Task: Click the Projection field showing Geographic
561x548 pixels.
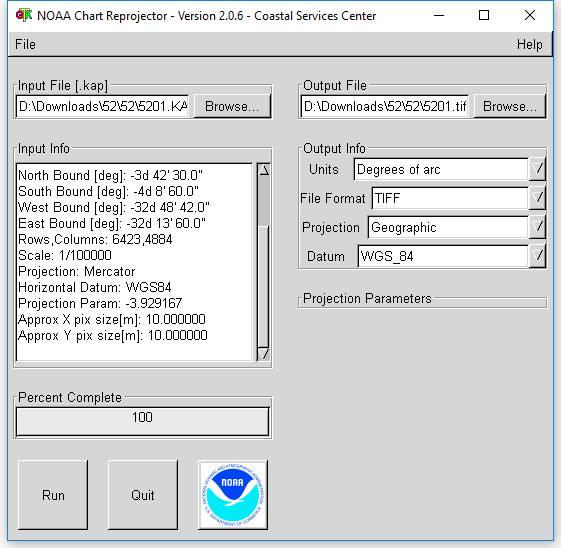Action: (x=448, y=227)
